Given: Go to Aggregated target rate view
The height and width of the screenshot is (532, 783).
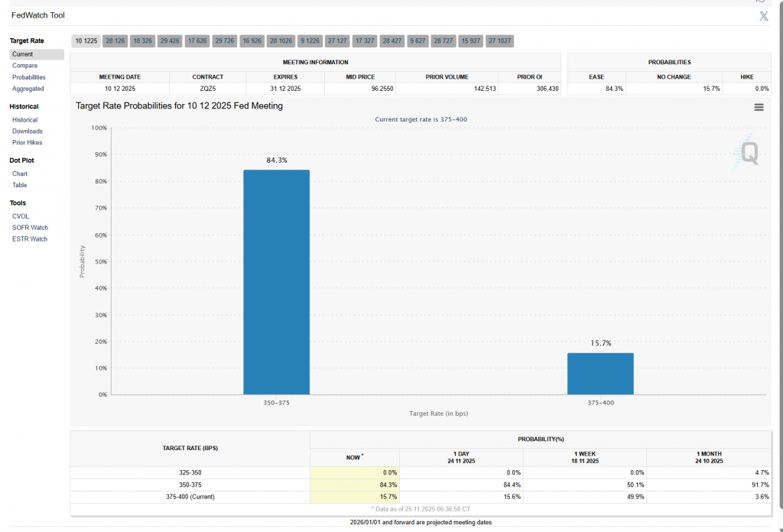Looking at the screenshot, I should [x=28, y=89].
